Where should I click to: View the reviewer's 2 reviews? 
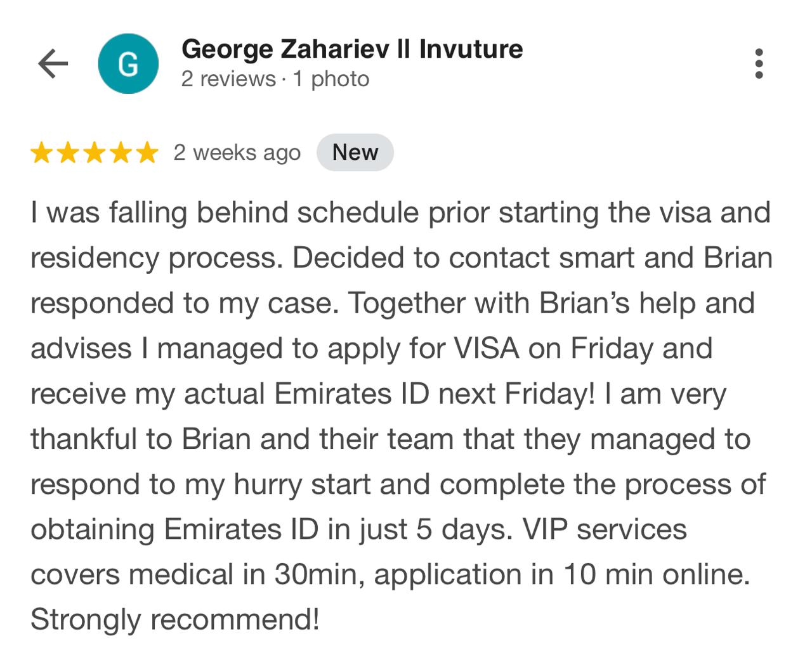(228, 79)
